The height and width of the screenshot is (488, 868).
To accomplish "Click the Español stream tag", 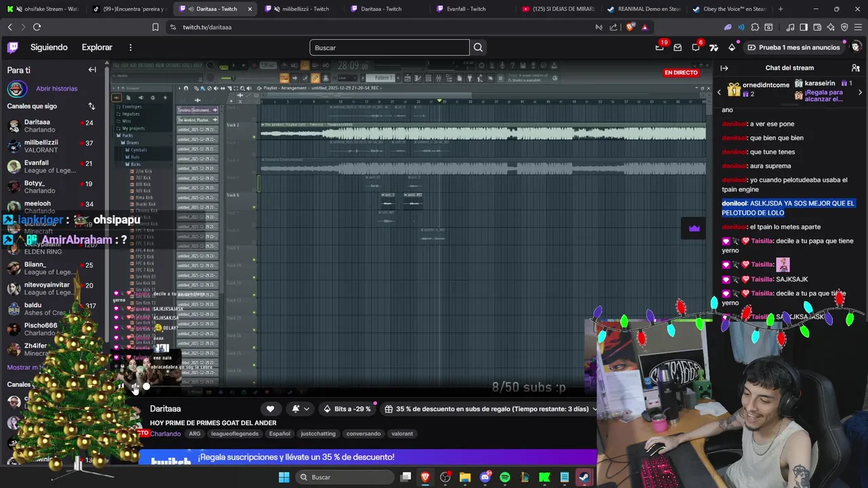I will [279, 434].
